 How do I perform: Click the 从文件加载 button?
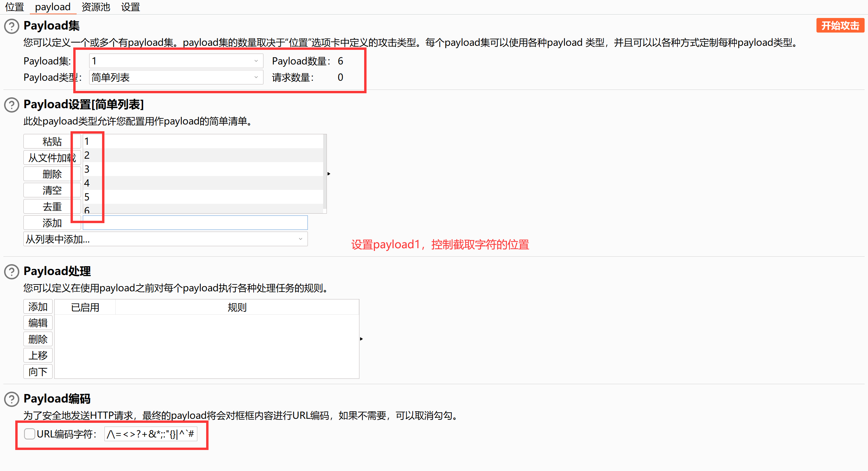click(52, 158)
